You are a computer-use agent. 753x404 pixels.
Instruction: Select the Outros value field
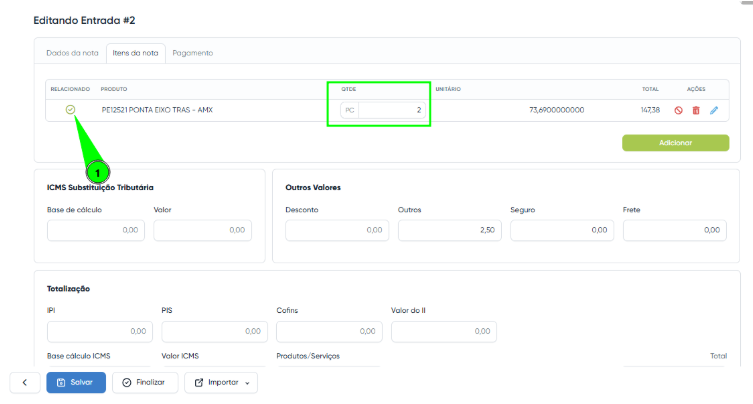(x=448, y=230)
